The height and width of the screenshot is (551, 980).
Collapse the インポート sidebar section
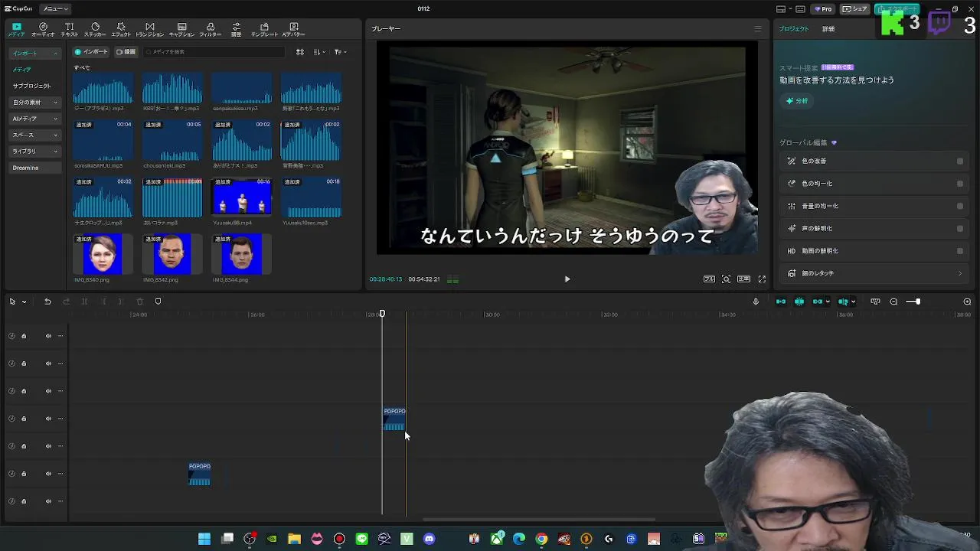(x=55, y=54)
